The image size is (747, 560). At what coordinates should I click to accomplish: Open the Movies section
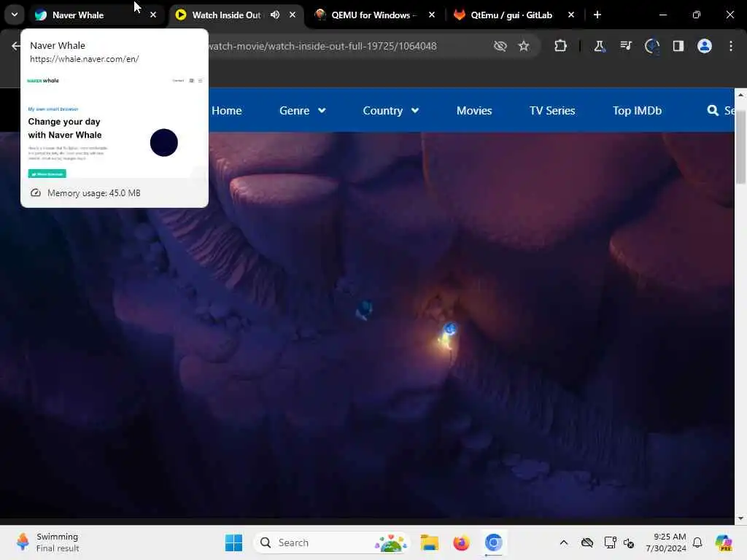click(474, 111)
